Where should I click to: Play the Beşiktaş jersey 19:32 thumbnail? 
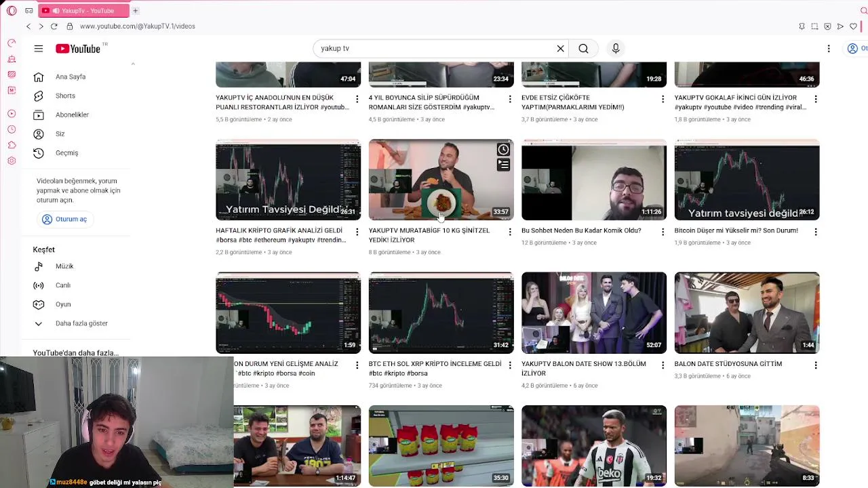(594, 446)
